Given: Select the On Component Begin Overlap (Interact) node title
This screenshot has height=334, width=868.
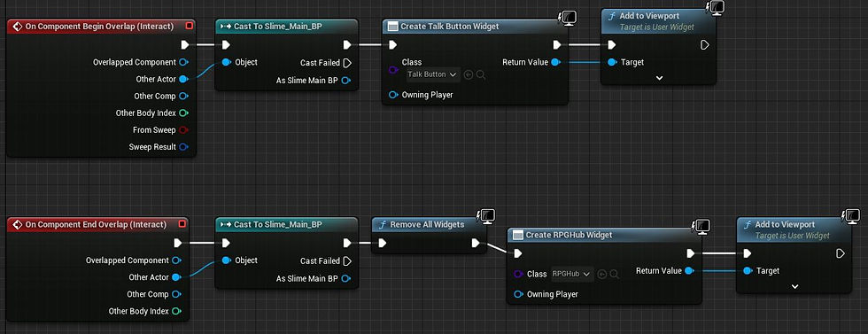Looking at the screenshot, I should (99, 26).
